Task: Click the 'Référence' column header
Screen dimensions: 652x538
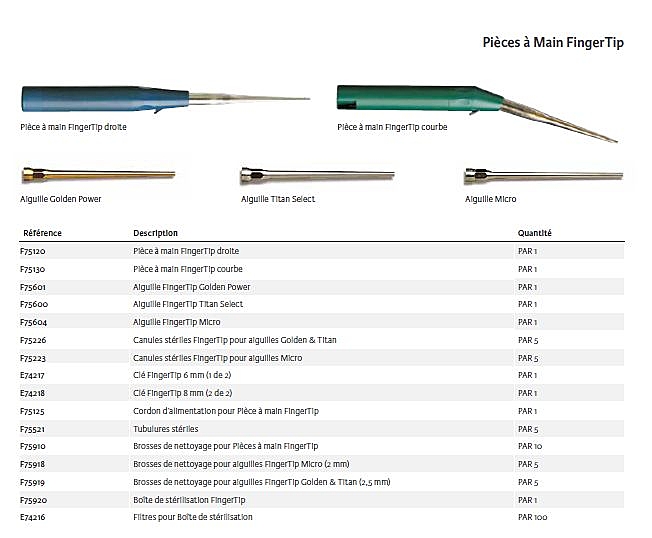Action: coord(42,233)
